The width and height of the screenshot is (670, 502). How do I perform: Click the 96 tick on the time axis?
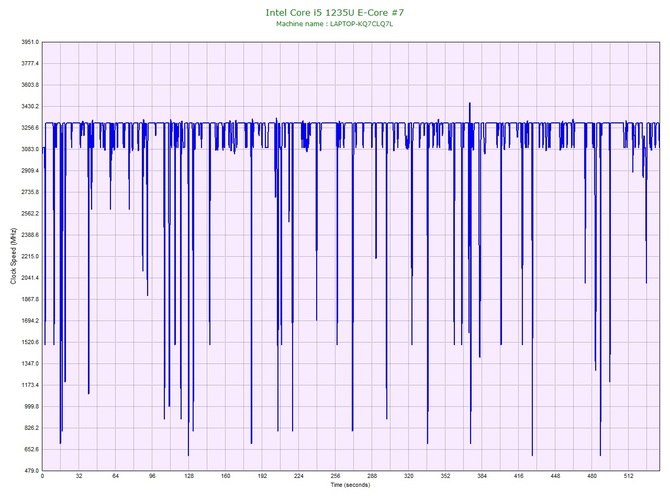pyautogui.click(x=152, y=476)
